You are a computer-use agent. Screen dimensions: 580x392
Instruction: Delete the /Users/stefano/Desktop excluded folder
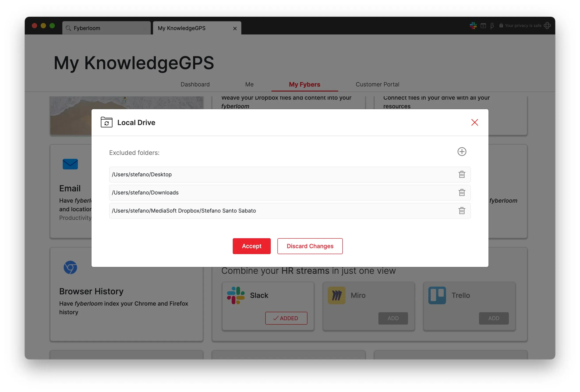[x=462, y=174]
